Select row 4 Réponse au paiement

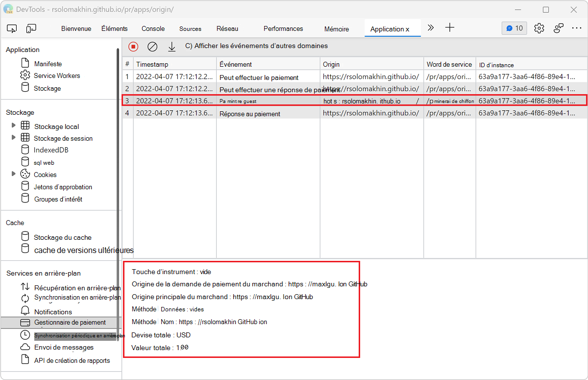[355, 113]
